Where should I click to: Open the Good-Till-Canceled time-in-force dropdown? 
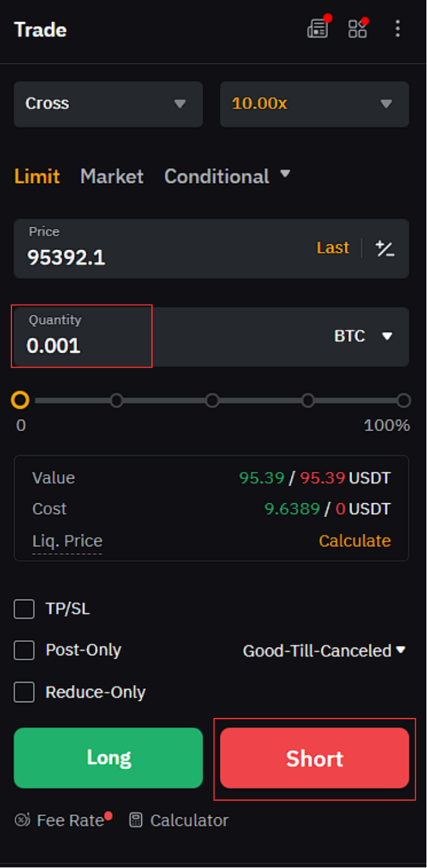(324, 650)
